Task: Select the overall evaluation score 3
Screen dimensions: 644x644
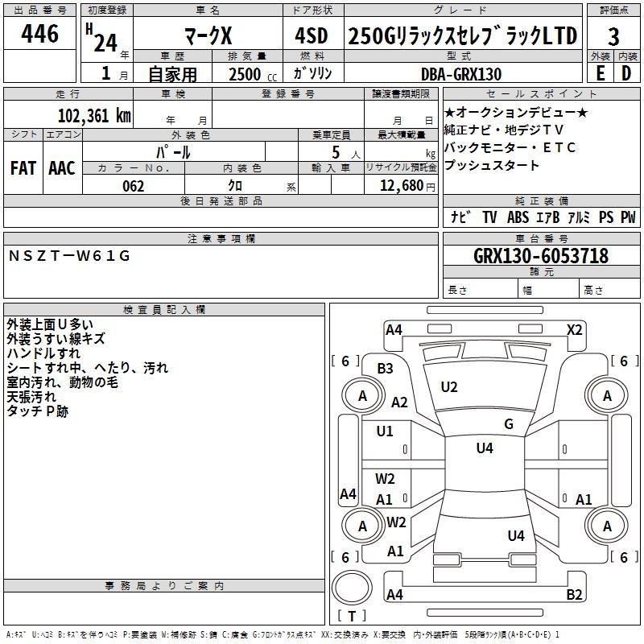Action: click(613, 37)
